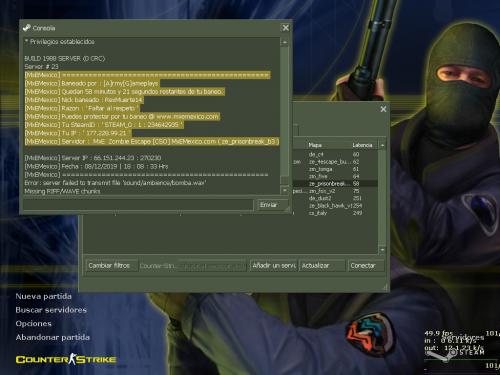Refresh server list with Actualizar

(322, 266)
